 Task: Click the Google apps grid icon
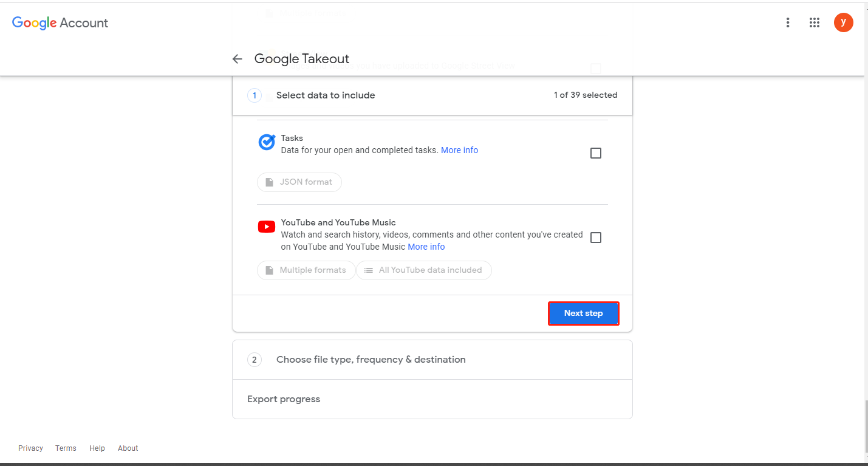815,22
